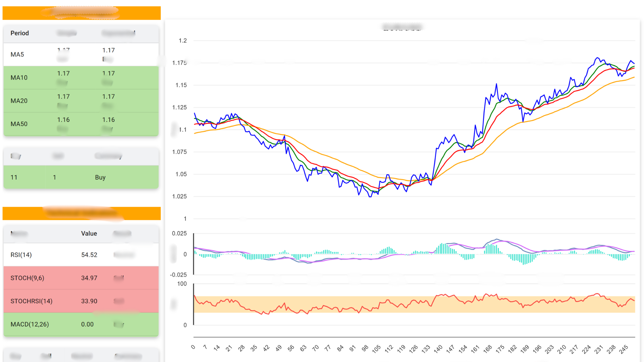Viewport: 644px width, 362px height.
Task: Select the MA20 row label
Action: point(19,101)
